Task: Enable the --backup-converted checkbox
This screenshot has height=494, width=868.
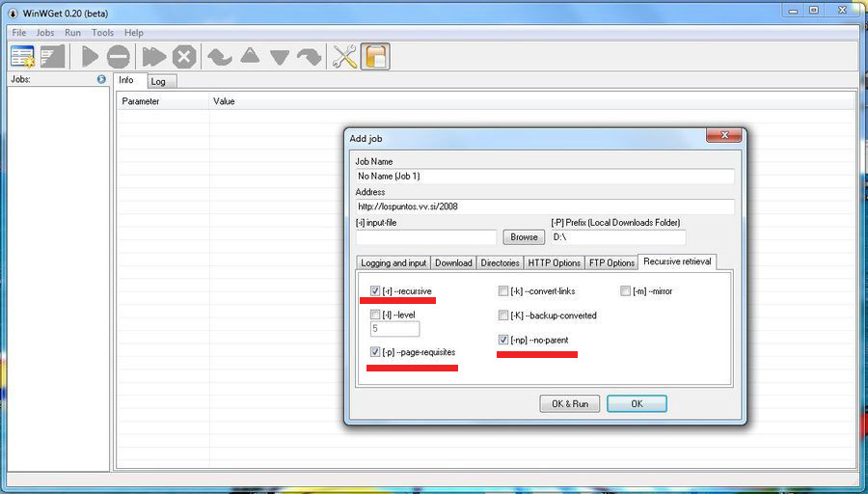Action: [503, 316]
